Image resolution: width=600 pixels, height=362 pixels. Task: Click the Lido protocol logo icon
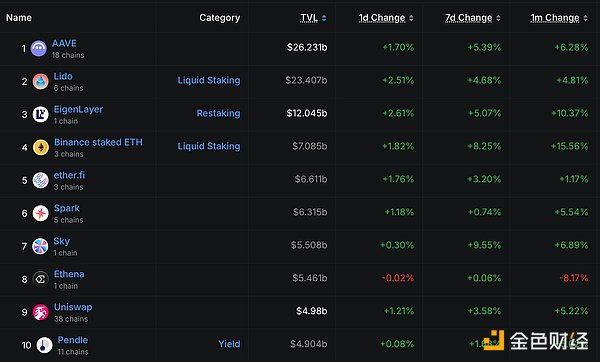(x=41, y=82)
